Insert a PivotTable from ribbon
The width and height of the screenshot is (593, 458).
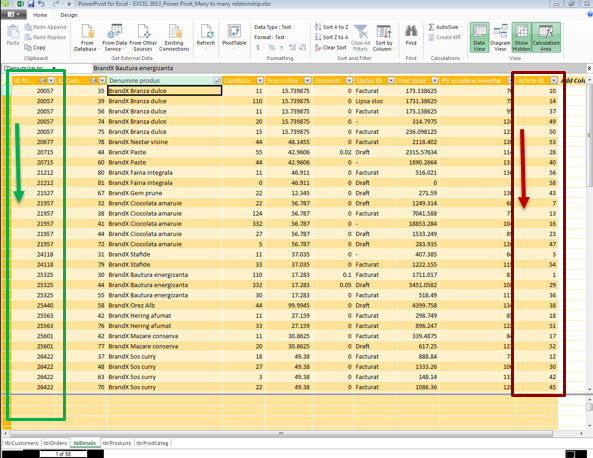coord(234,36)
